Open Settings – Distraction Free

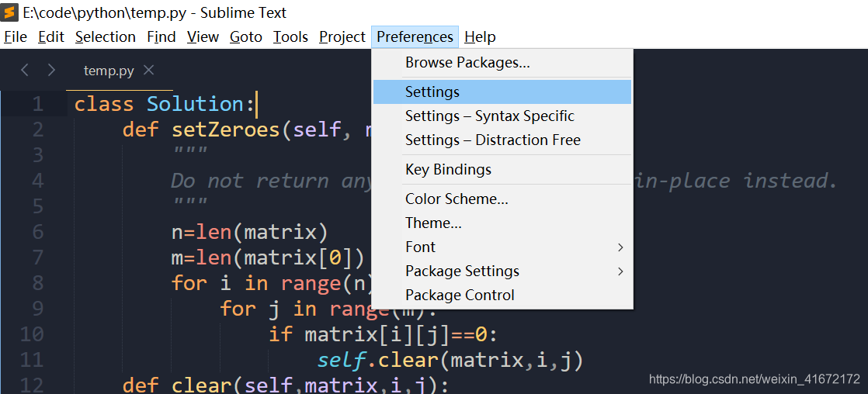(502, 140)
